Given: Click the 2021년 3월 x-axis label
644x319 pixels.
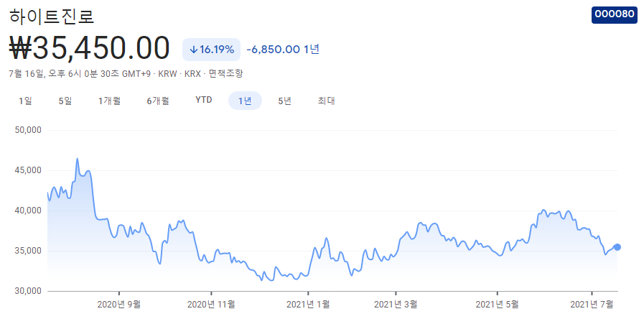Looking at the screenshot, I should 396,305.
